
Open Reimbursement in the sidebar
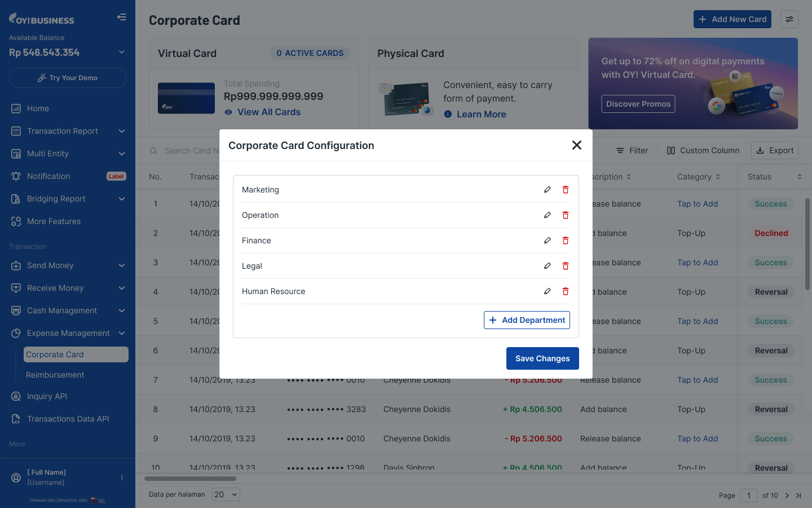pyautogui.click(x=55, y=375)
